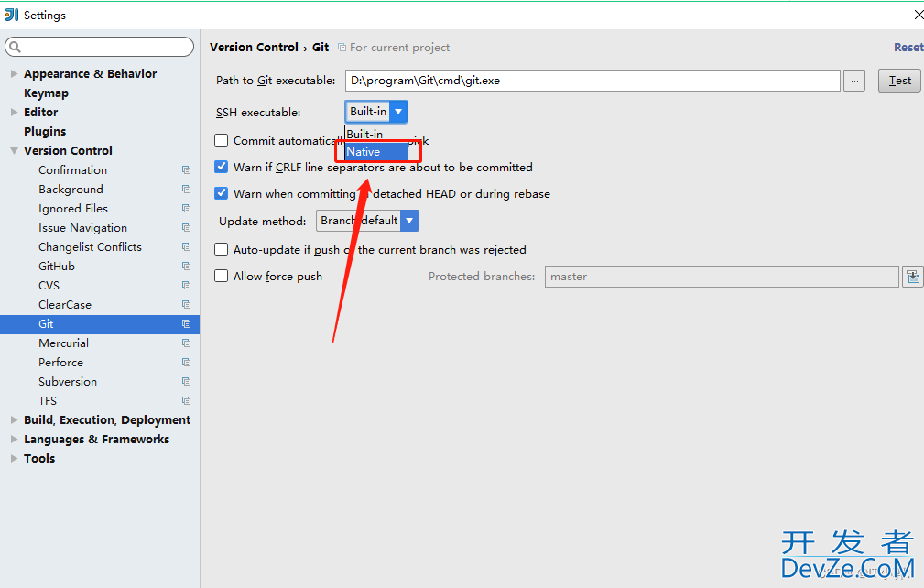
Task: Click the project-level icon beside Mercurial
Action: pos(186,343)
